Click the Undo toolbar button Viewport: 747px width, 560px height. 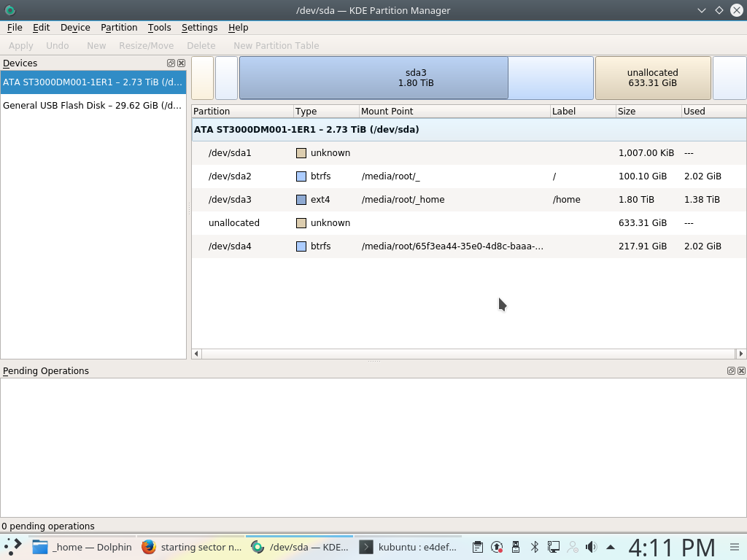click(57, 46)
